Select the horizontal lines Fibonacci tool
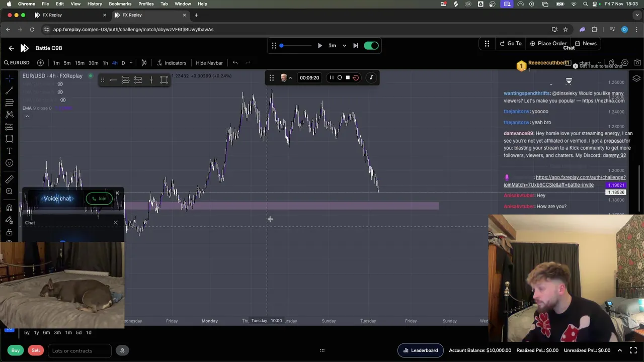644x362 pixels. click(9, 103)
